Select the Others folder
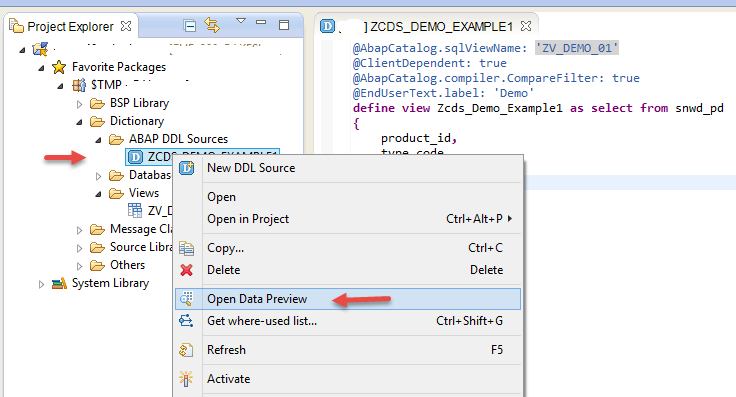The width and height of the screenshot is (736, 397). [x=127, y=265]
